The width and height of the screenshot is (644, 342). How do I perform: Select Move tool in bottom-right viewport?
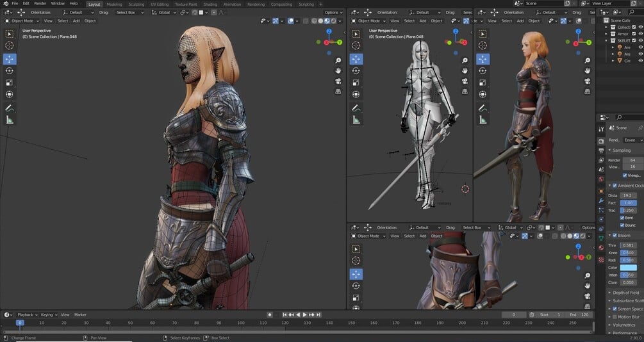click(x=356, y=274)
